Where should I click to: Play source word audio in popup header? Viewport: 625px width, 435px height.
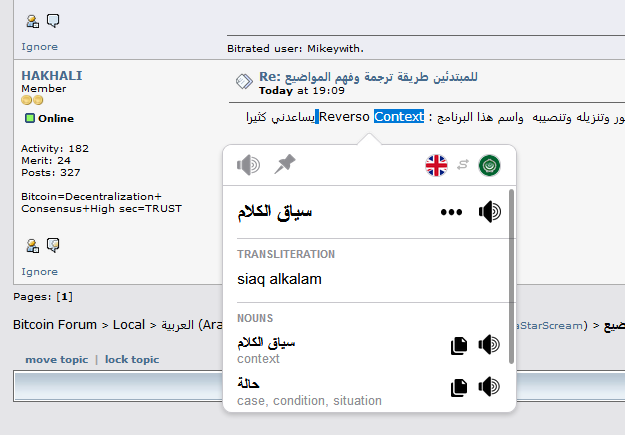pyautogui.click(x=248, y=165)
